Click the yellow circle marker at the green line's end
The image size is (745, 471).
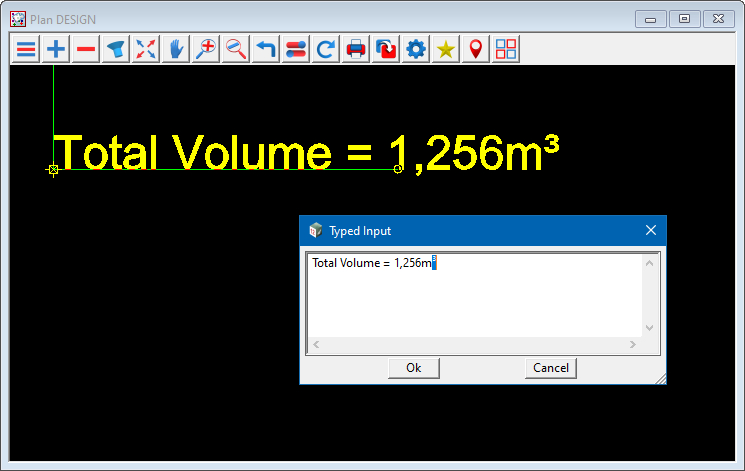point(398,169)
